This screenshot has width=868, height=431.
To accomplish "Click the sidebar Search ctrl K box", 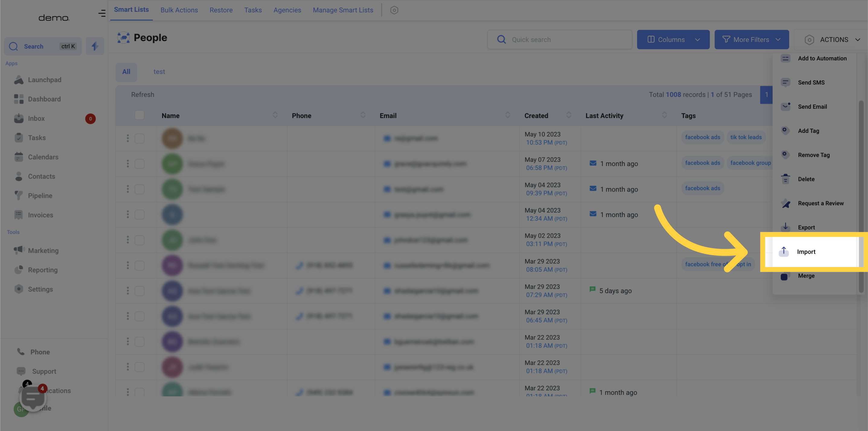I will (x=43, y=46).
